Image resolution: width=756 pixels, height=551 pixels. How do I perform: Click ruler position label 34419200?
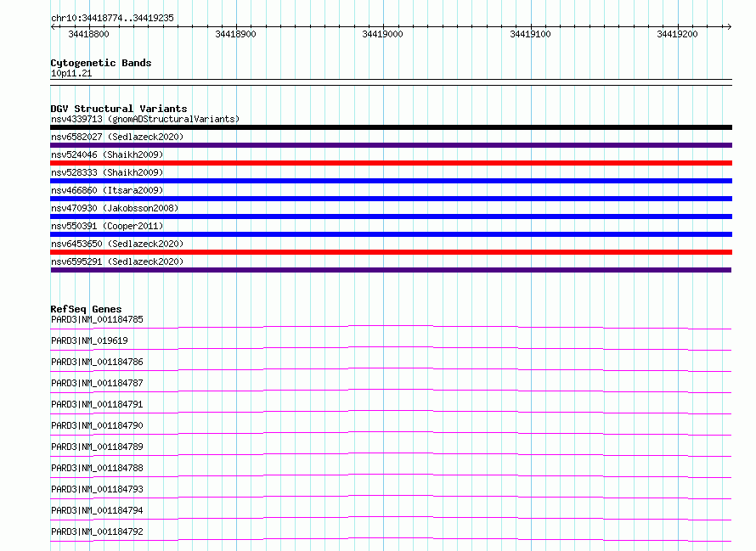click(x=677, y=34)
